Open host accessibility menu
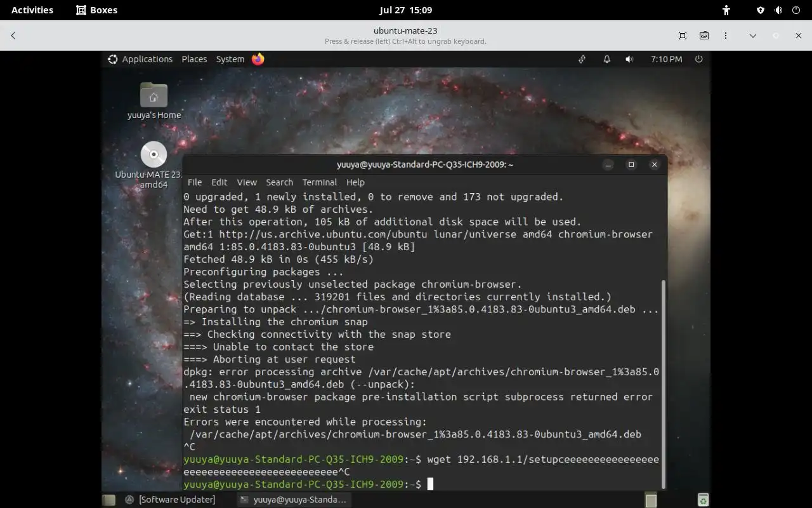This screenshot has width=812, height=508. coord(726,10)
